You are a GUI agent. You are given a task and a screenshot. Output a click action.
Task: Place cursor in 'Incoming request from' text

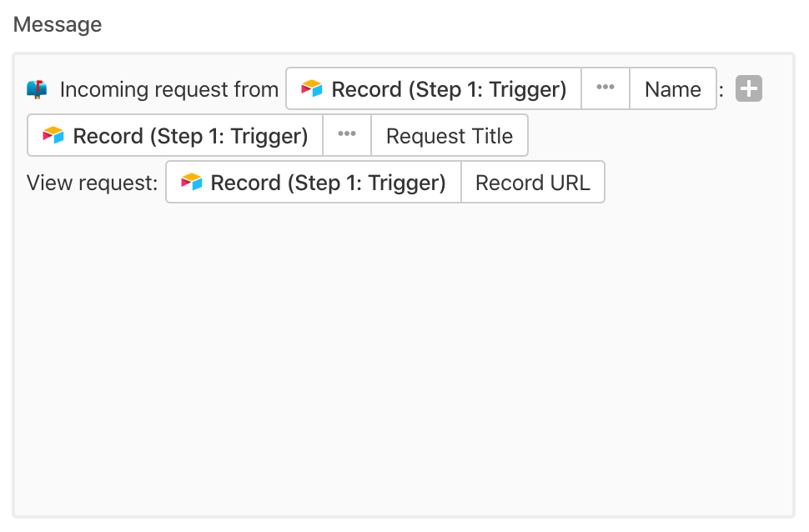[x=168, y=90]
